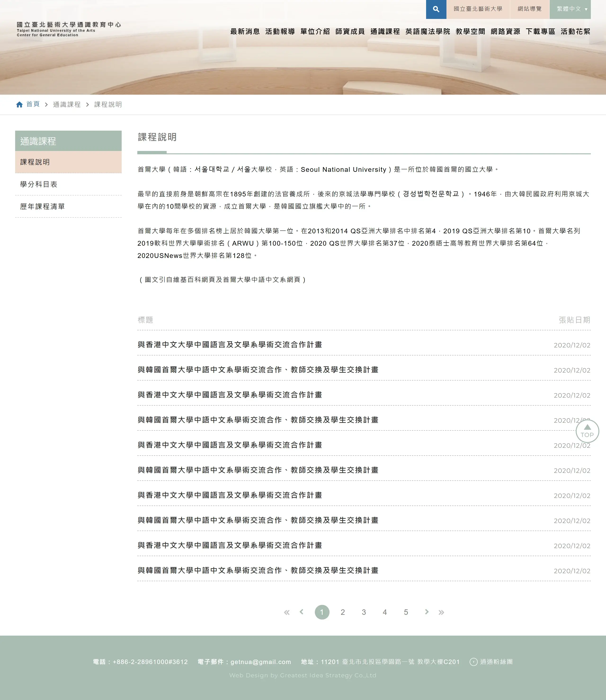Click the phone number +886-2-28961000#3612
Screen dimensions: 606x700
[x=150, y=662]
